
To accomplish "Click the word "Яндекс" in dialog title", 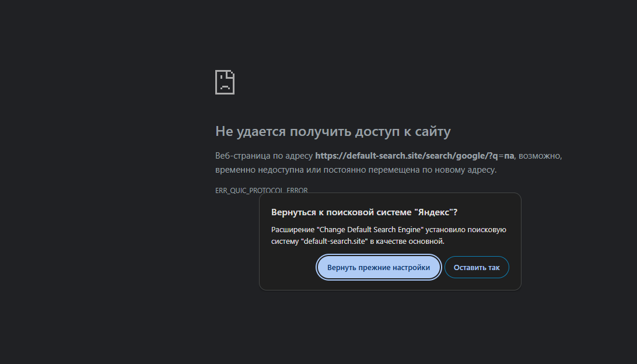I will 433,212.
